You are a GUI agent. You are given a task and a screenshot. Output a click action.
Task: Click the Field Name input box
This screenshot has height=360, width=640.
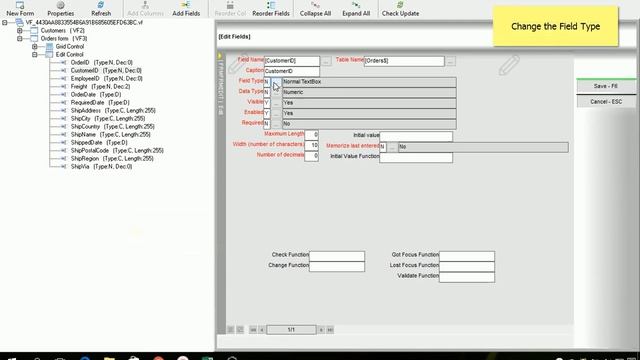(x=292, y=61)
